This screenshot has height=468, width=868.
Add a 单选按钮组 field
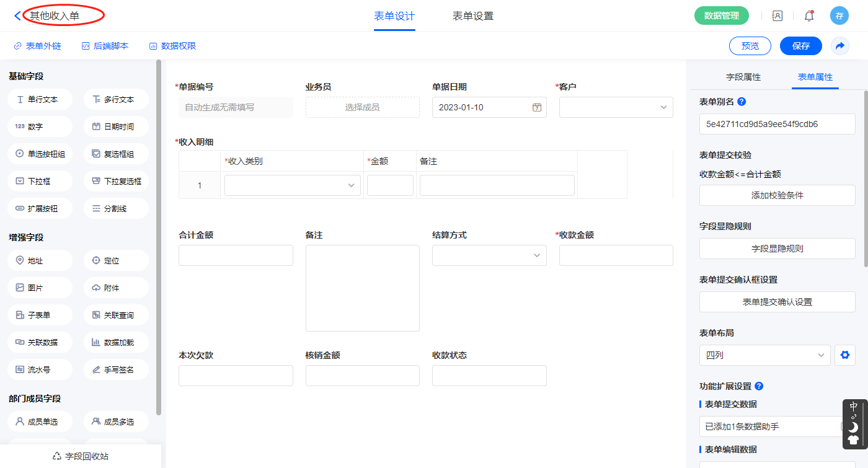point(40,154)
